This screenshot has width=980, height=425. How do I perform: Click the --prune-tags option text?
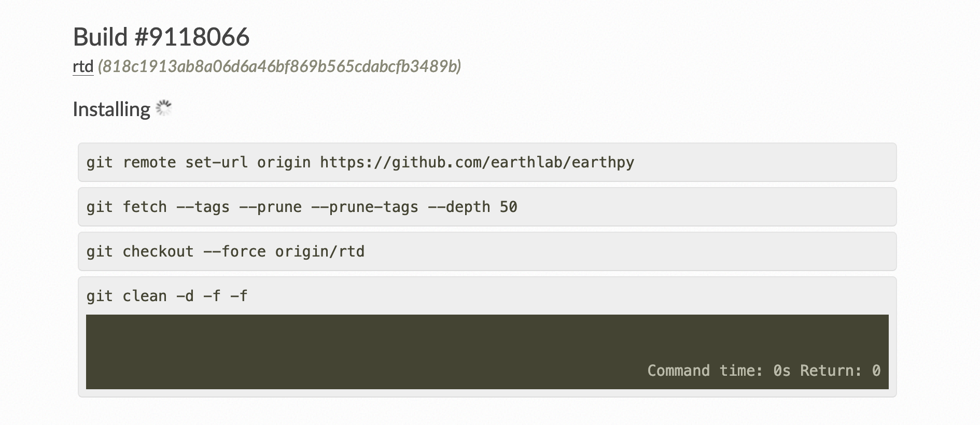pos(365,207)
